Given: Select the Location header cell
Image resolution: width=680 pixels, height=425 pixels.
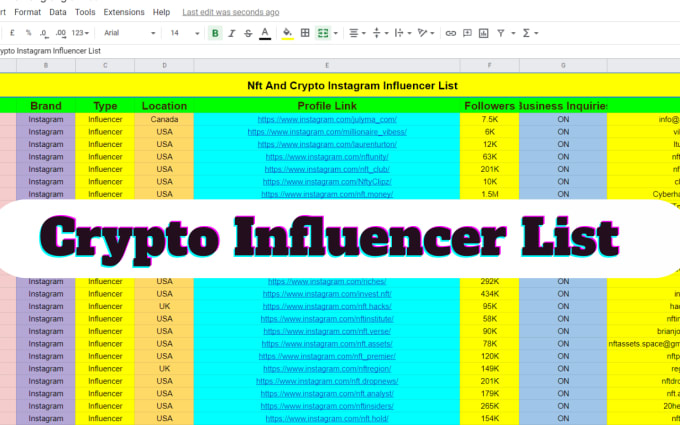Looking at the screenshot, I should click(x=164, y=106).
